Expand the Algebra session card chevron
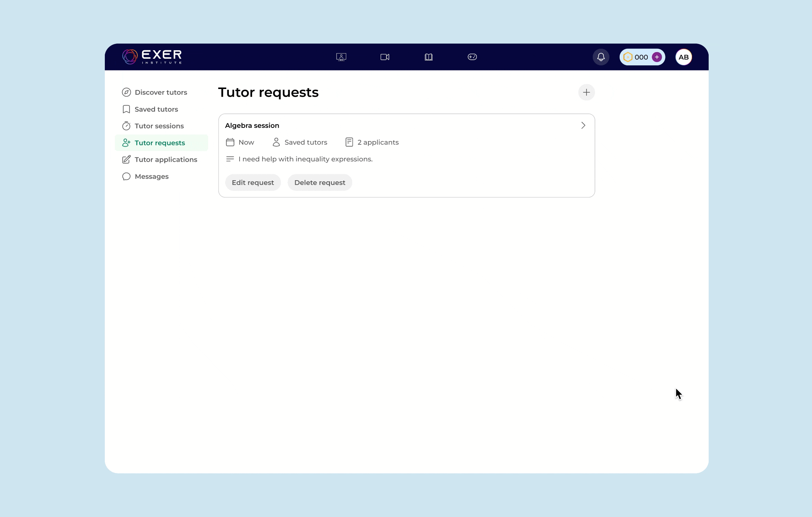 tap(583, 125)
